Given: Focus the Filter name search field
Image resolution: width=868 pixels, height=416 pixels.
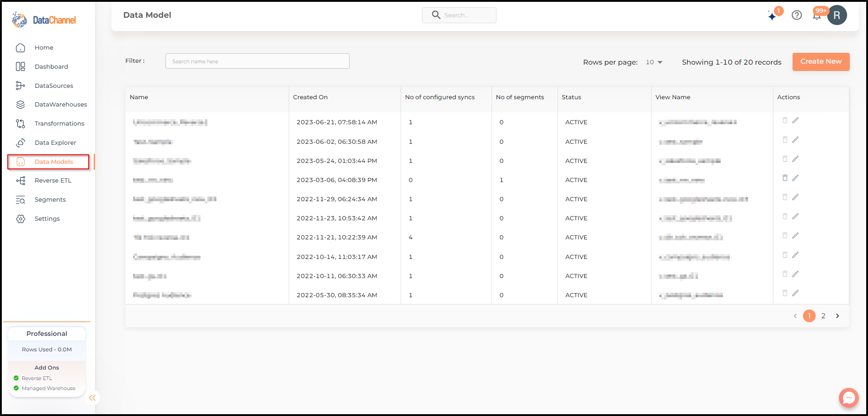Looking at the screenshot, I should [x=257, y=61].
